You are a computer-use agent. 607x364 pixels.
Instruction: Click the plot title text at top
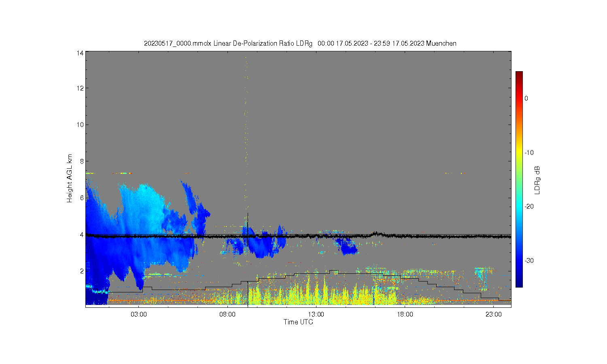pos(300,43)
